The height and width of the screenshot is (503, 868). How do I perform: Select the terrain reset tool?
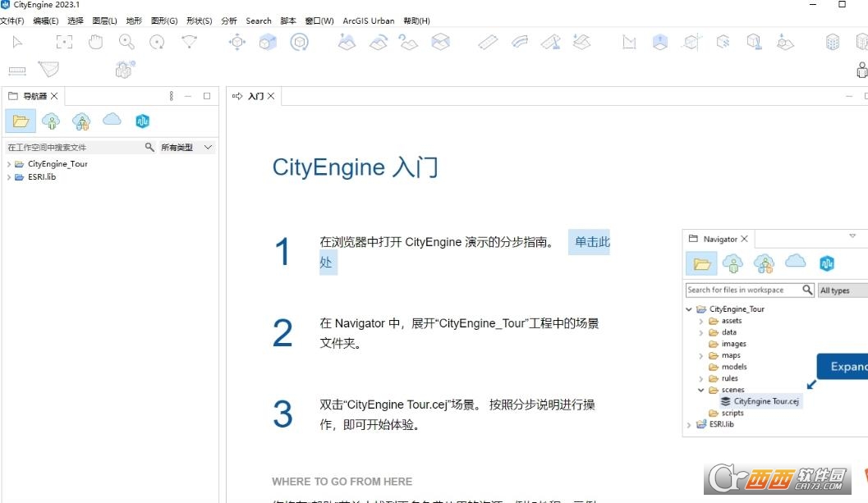(x=408, y=42)
